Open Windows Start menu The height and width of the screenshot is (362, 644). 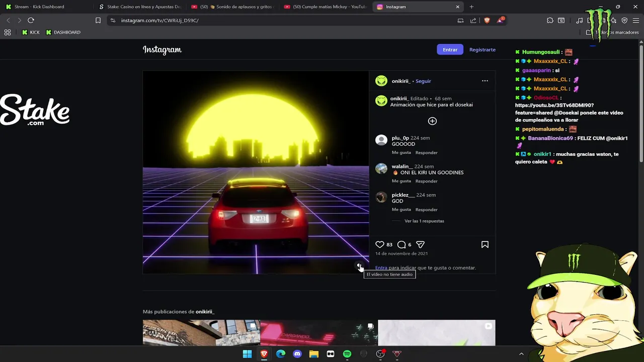247,354
